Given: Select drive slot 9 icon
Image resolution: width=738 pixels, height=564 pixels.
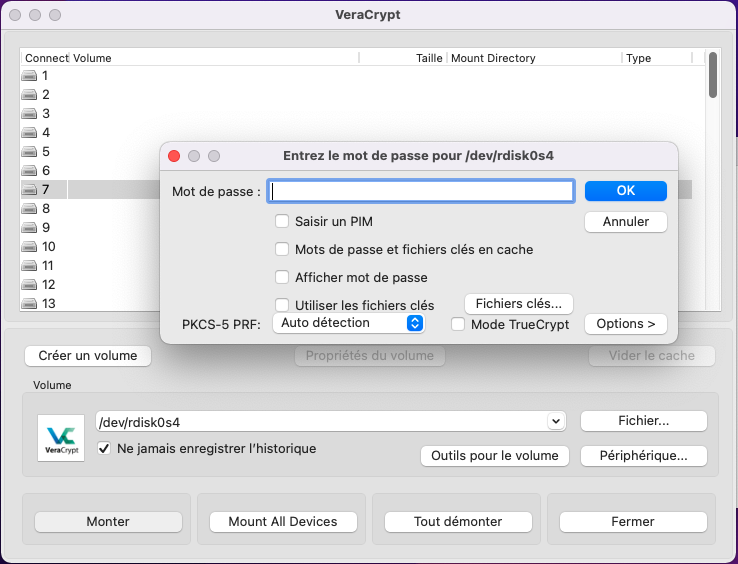Looking at the screenshot, I should point(29,227).
